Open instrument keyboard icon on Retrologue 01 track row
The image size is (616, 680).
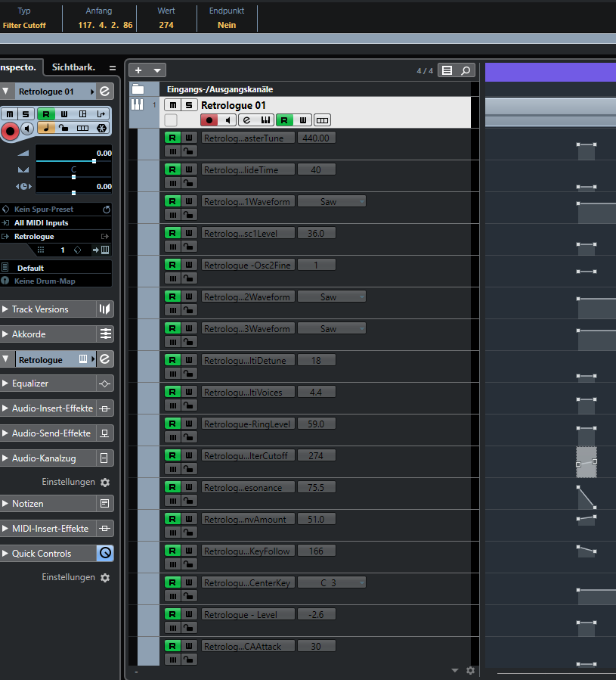[265, 120]
